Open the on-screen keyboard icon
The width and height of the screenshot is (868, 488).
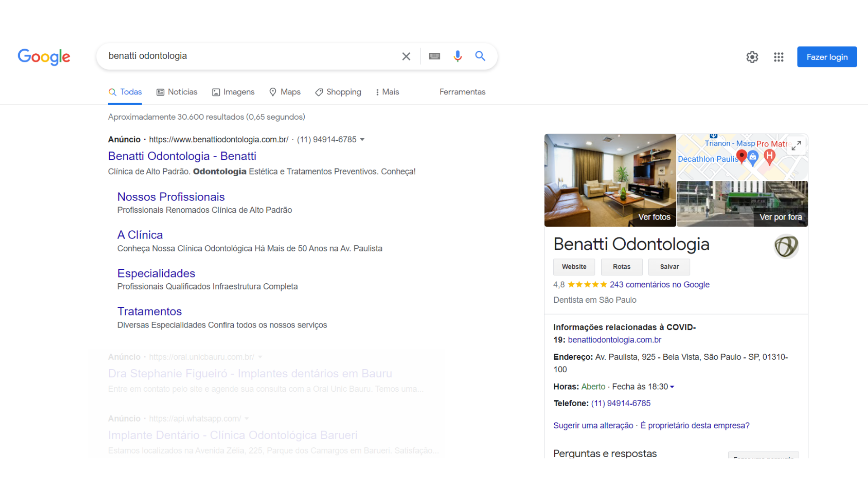[x=434, y=56]
